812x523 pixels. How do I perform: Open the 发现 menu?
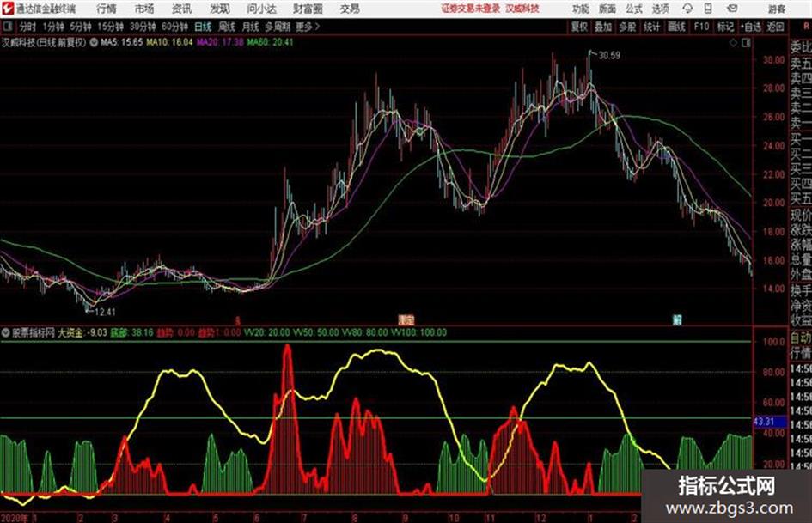coord(220,9)
